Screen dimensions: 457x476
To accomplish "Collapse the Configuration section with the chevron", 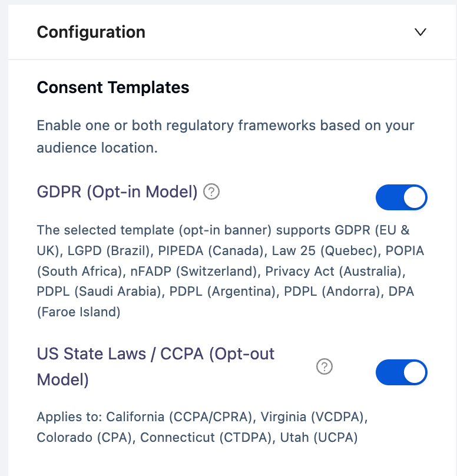I will [420, 32].
